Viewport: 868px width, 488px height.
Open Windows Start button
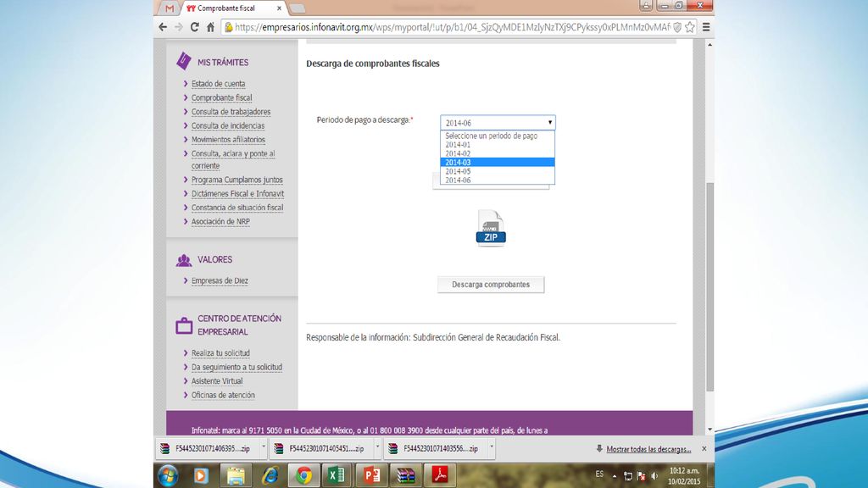pyautogui.click(x=168, y=475)
